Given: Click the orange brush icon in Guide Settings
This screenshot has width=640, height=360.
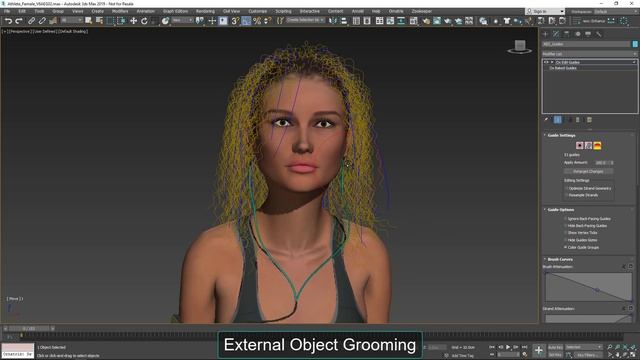Looking at the screenshot, I should pos(597,145).
